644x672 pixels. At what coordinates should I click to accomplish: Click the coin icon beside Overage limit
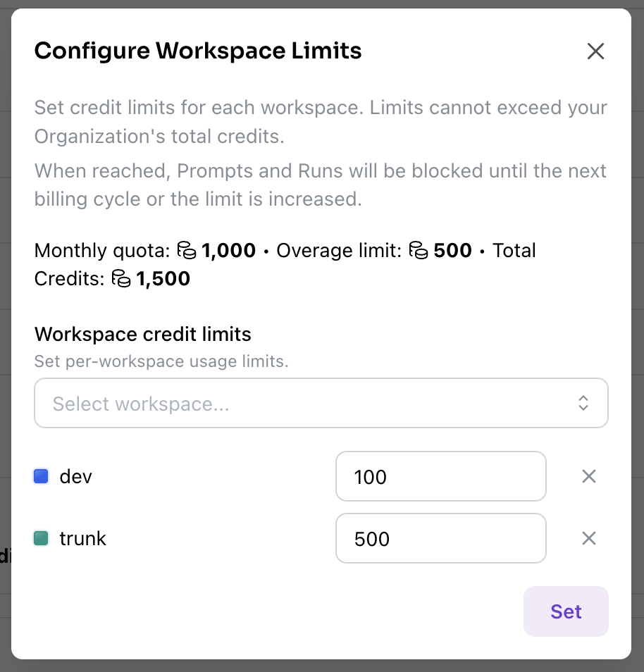tap(419, 251)
